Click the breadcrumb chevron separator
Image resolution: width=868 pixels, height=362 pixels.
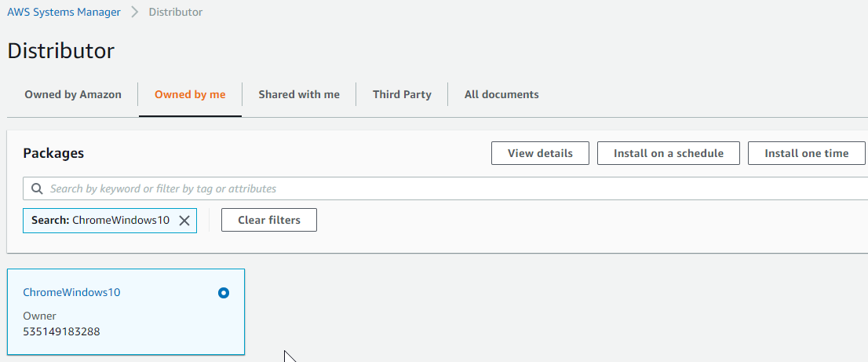pos(134,13)
